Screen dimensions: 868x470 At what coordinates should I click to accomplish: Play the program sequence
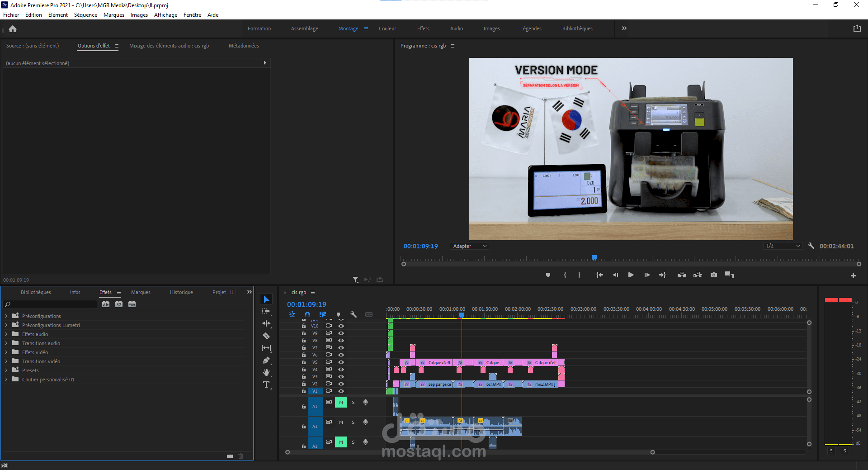click(x=631, y=275)
